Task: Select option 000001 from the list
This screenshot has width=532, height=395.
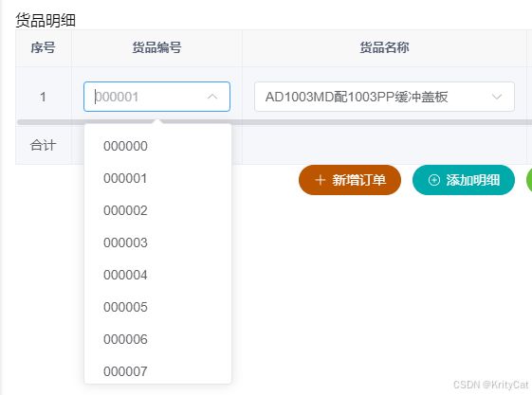Action: 157,178
